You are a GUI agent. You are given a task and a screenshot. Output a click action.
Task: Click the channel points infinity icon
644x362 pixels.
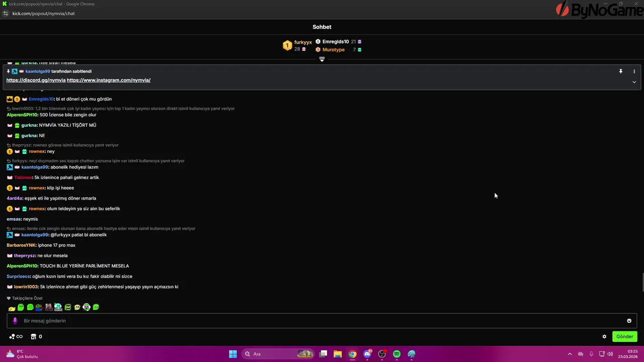pyautogui.click(x=20, y=337)
